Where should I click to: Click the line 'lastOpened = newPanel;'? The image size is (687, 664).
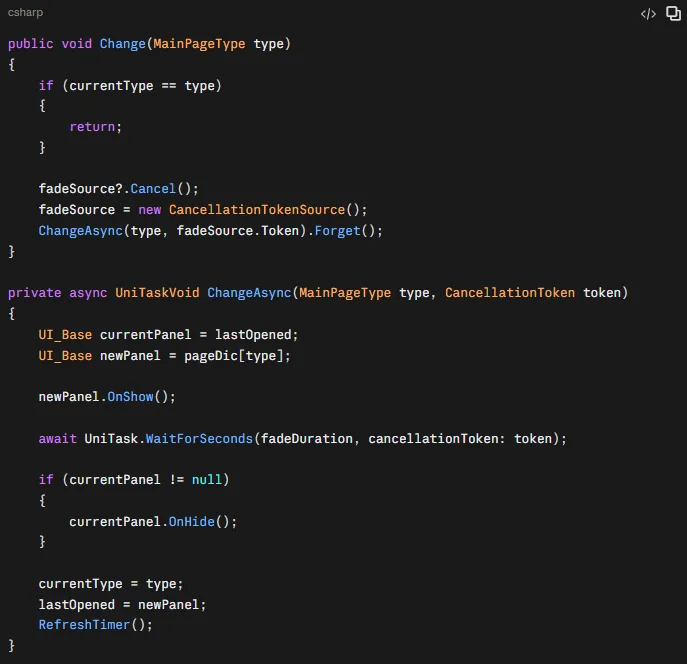pos(122,605)
